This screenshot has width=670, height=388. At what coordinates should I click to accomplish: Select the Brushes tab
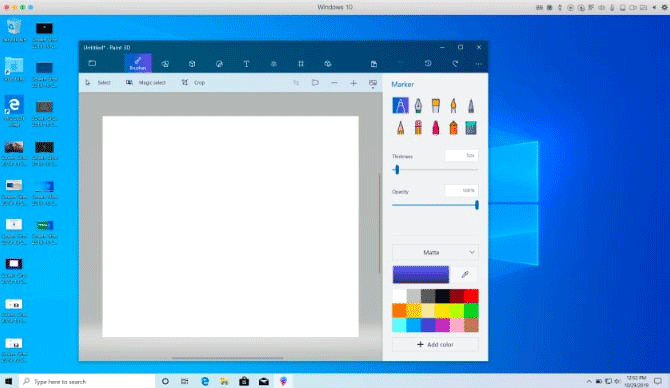(x=138, y=63)
